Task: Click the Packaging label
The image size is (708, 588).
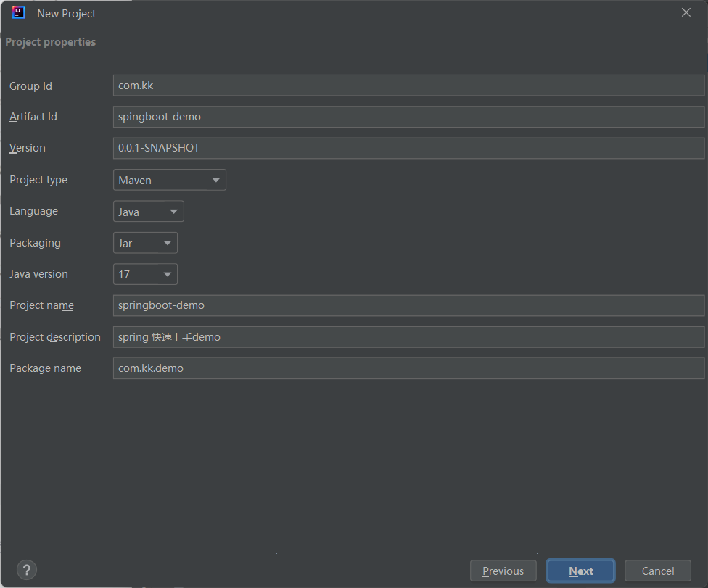Action: 36,243
